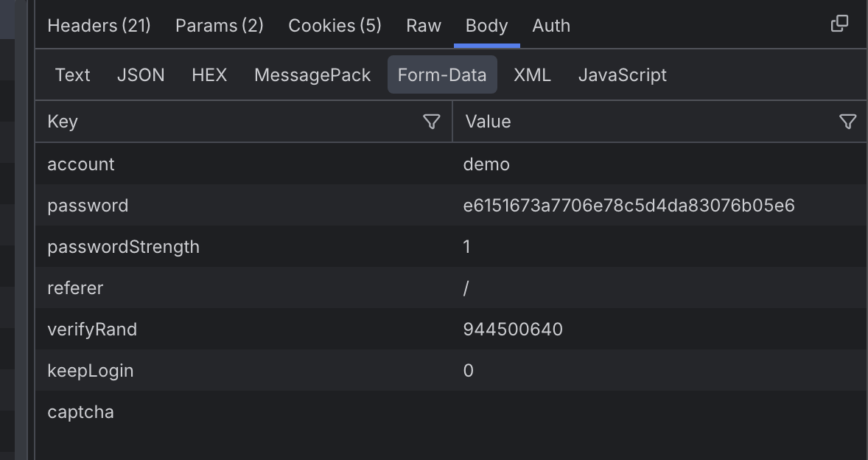
Task: Open the Auth tab
Action: 550,26
